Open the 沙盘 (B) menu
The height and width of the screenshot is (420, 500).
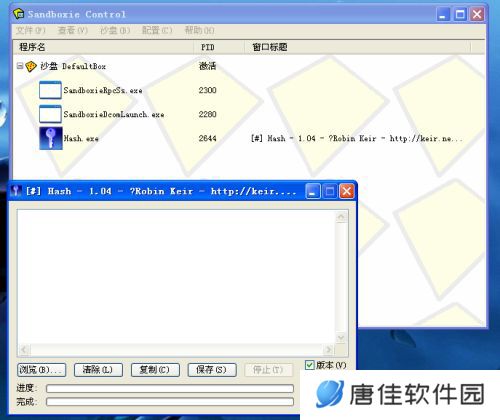[x=115, y=30]
